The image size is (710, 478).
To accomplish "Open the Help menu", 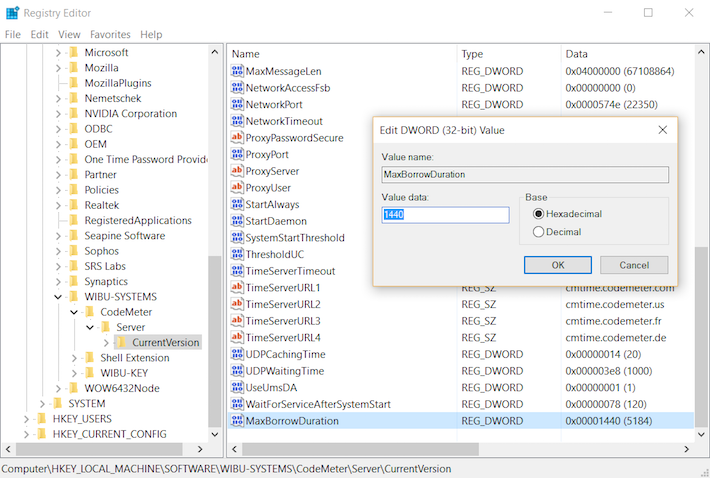I will 151,34.
